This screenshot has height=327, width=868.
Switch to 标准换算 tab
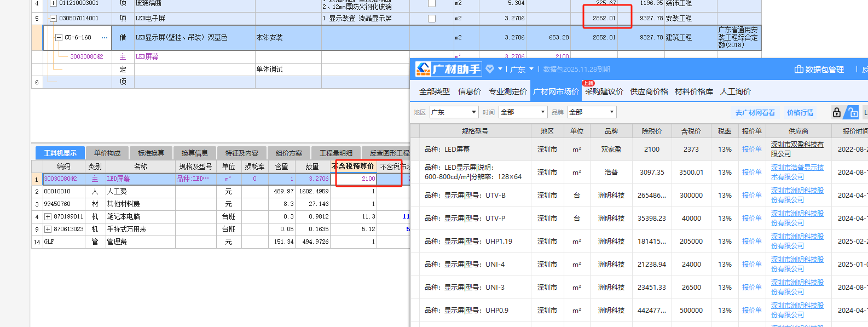pyautogui.click(x=151, y=153)
